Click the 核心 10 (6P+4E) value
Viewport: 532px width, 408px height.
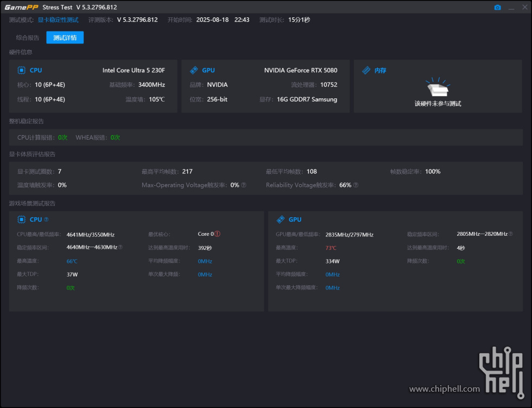tap(50, 85)
